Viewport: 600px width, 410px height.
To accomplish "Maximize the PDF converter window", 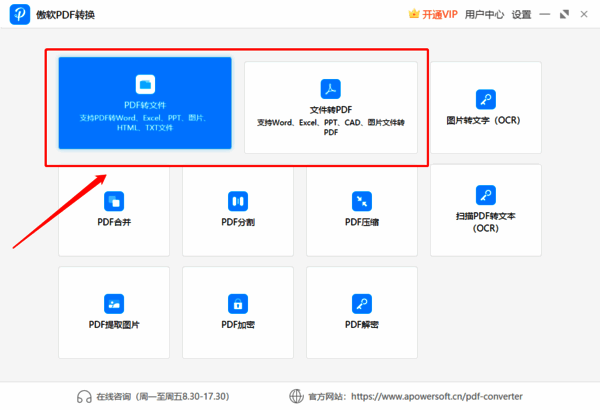I will click(564, 15).
